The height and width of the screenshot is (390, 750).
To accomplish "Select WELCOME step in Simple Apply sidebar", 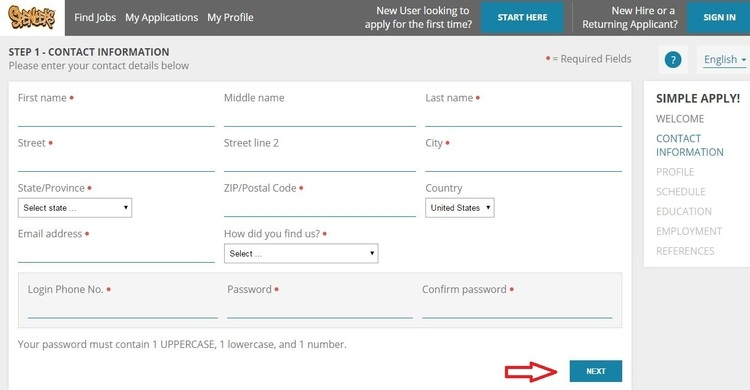I will click(x=680, y=119).
